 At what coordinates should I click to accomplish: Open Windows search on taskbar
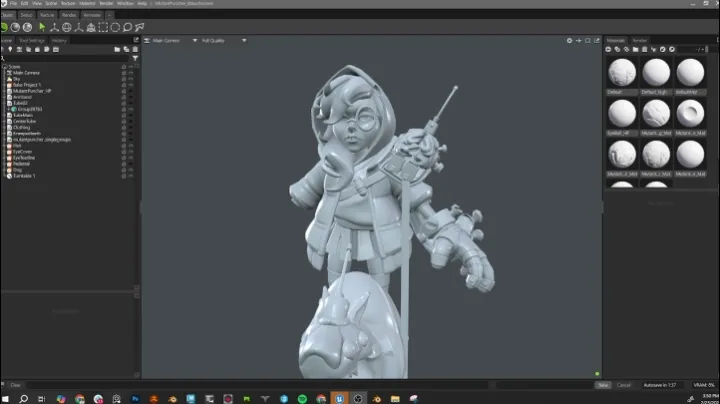point(23,398)
